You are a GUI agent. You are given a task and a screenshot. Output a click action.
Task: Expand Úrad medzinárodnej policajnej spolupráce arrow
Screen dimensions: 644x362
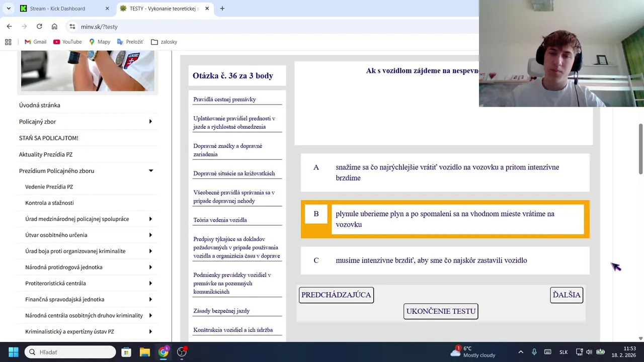coord(150,219)
